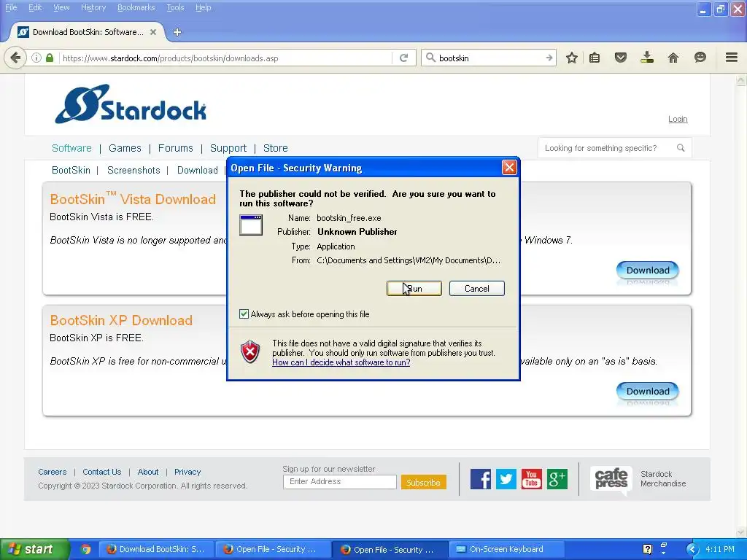Click the Chrome icon in taskbar

[85, 549]
